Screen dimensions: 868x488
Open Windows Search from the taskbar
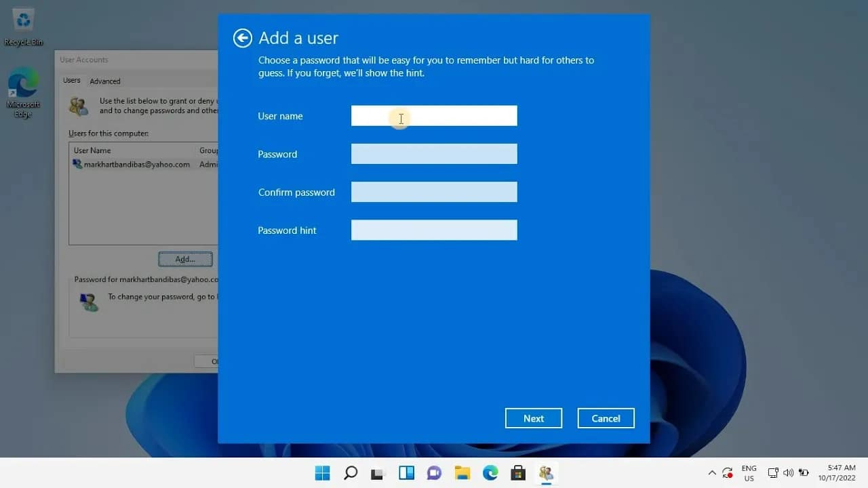point(350,472)
